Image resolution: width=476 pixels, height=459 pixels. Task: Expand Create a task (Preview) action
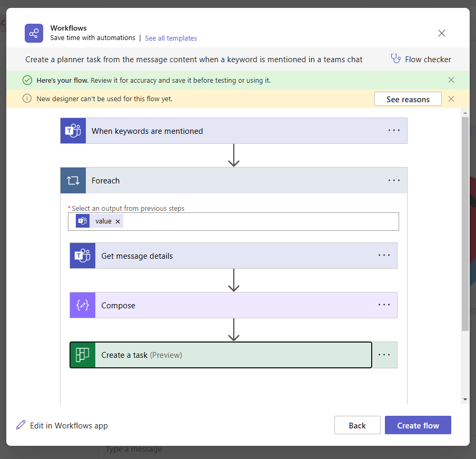pos(221,355)
